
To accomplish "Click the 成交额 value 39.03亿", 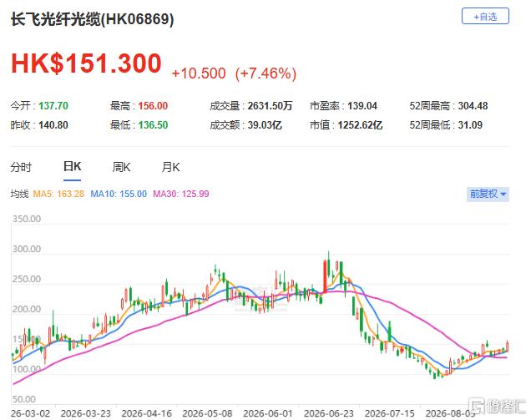I will [x=265, y=125].
